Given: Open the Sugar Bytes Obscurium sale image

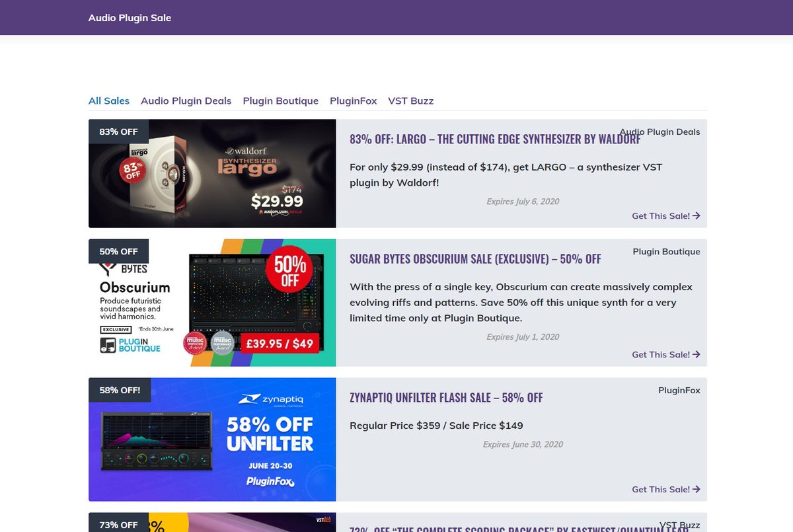Looking at the screenshot, I should pyautogui.click(x=212, y=303).
